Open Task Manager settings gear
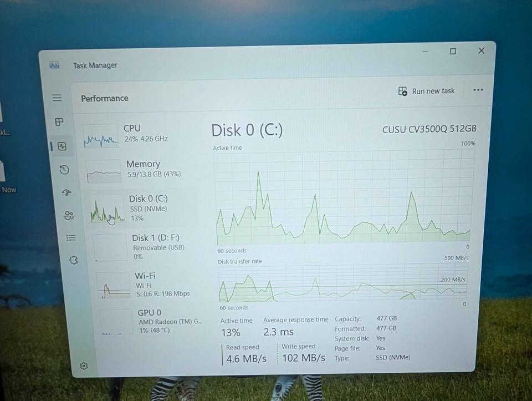The height and width of the screenshot is (401, 532). (x=84, y=366)
